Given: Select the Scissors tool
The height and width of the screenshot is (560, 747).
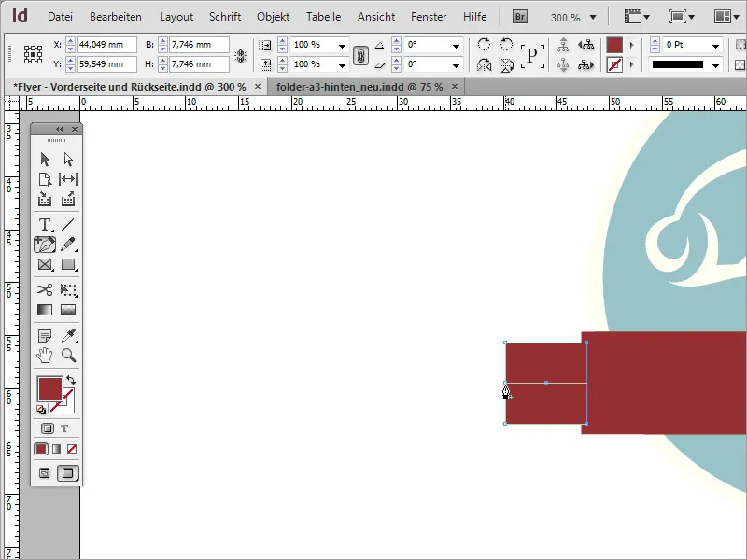Looking at the screenshot, I should click(x=45, y=289).
